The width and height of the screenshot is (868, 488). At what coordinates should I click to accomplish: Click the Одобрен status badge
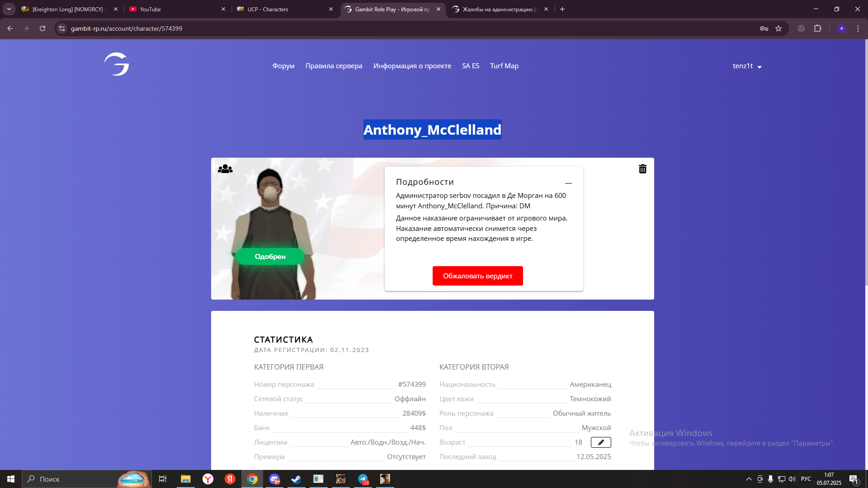pyautogui.click(x=270, y=257)
